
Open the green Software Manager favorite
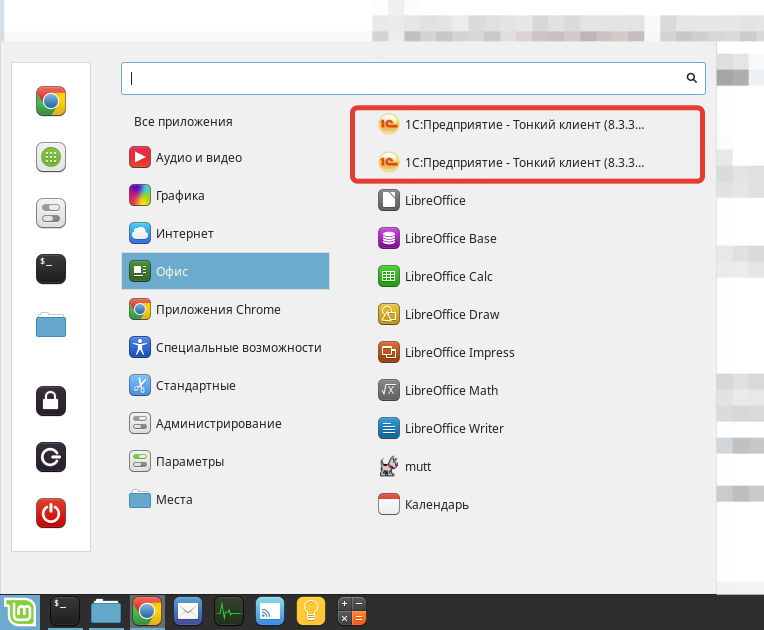click(x=51, y=157)
